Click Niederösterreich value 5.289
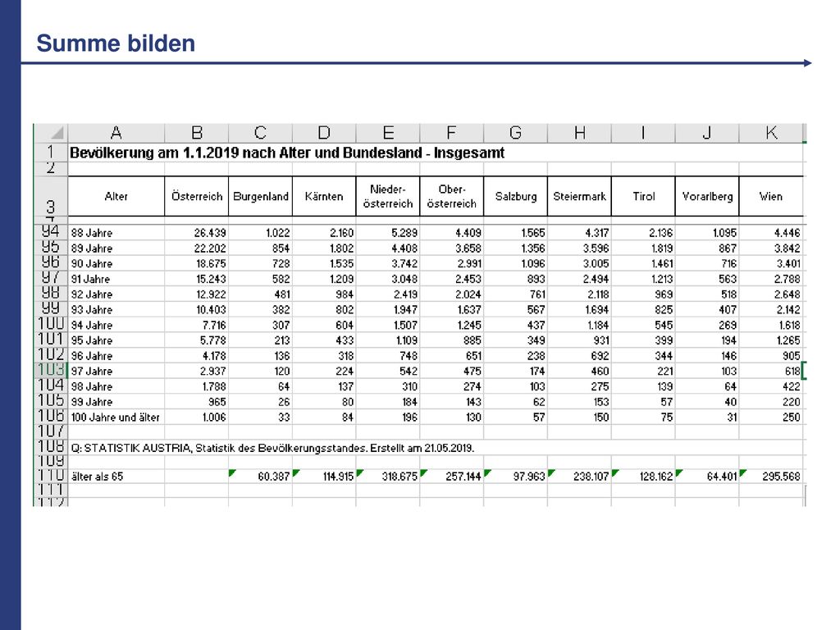Viewport: 840px width, 630px height. pyautogui.click(x=388, y=232)
